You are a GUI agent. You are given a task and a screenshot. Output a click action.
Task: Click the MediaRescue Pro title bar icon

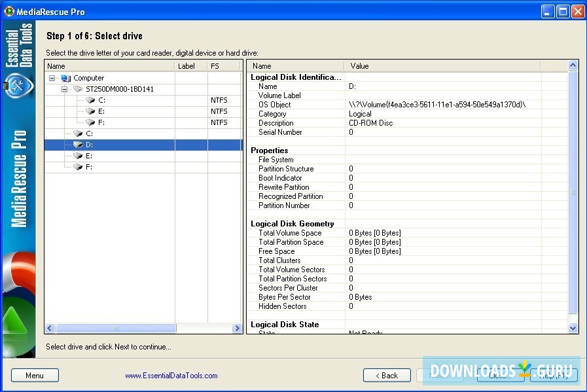pos(9,11)
